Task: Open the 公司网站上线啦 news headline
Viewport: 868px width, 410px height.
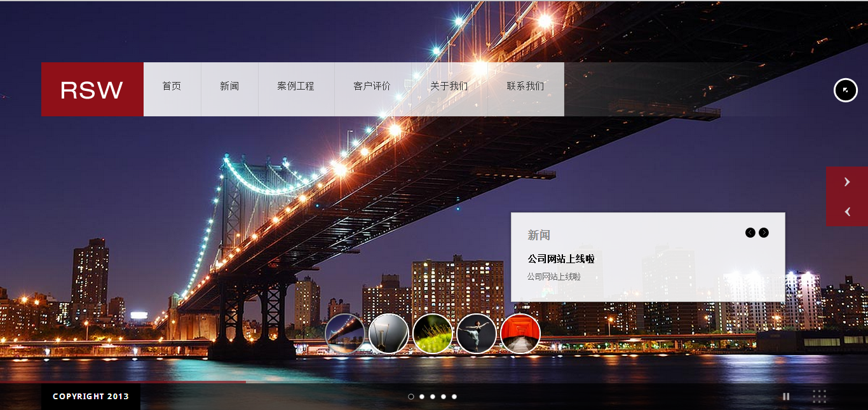Action: (x=560, y=259)
